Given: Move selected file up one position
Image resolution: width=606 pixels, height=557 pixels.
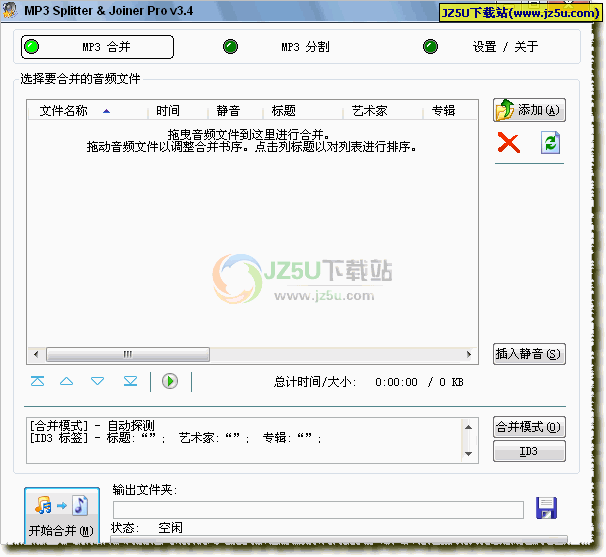Looking at the screenshot, I should [66, 382].
